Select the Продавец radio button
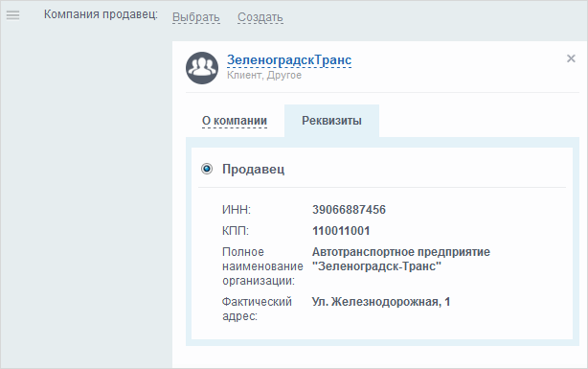Image resolution: width=588 pixels, height=369 pixels. pyautogui.click(x=207, y=169)
